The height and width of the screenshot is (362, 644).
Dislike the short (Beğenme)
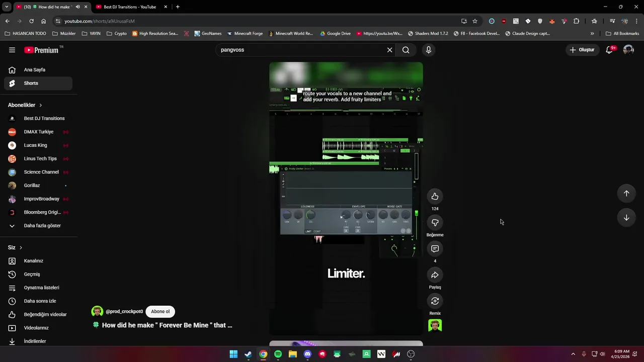coord(435,223)
